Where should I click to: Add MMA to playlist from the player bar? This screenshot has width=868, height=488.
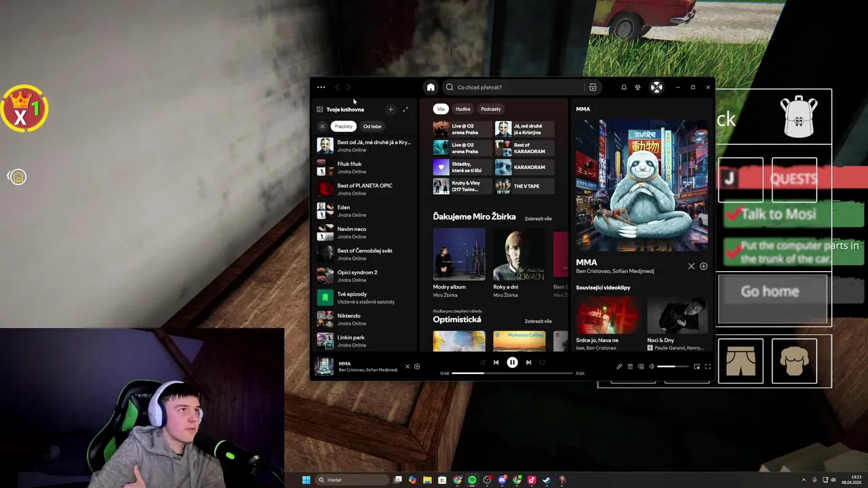tap(417, 367)
